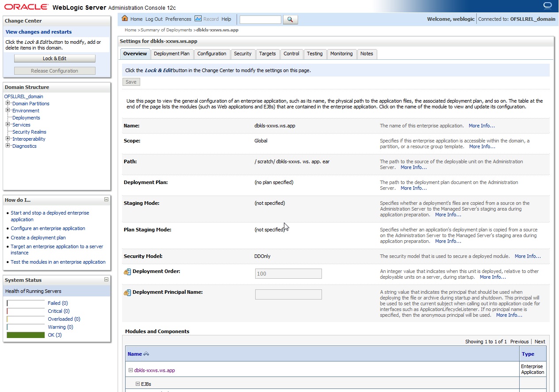Click the Log Out link

[154, 19]
